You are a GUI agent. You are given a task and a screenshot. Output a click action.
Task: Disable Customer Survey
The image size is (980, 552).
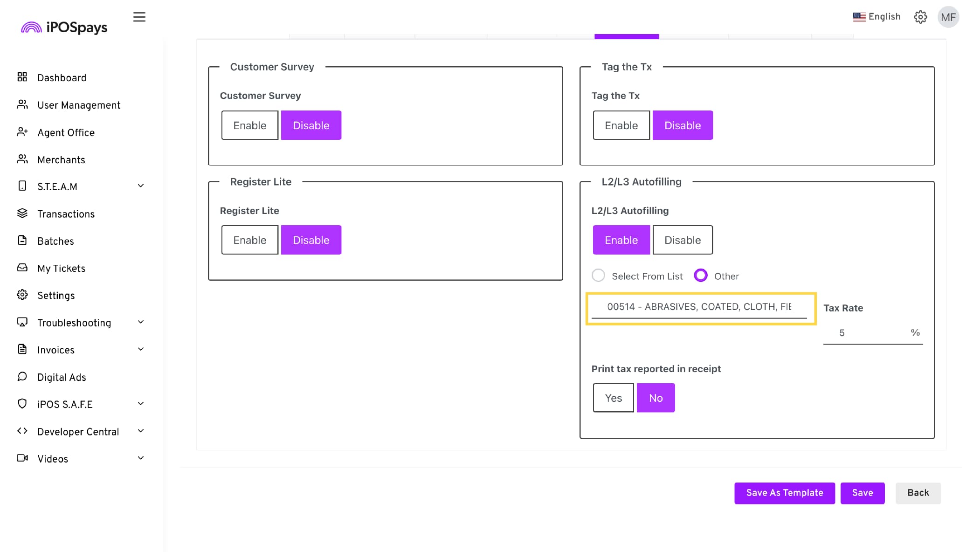pyautogui.click(x=311, y=125)
